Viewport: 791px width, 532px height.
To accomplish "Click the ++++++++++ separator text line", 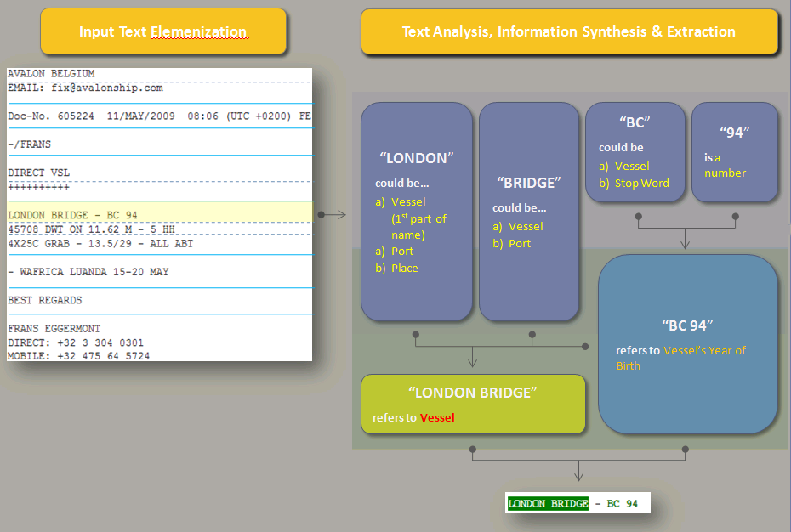I will [x=39, y=188].
